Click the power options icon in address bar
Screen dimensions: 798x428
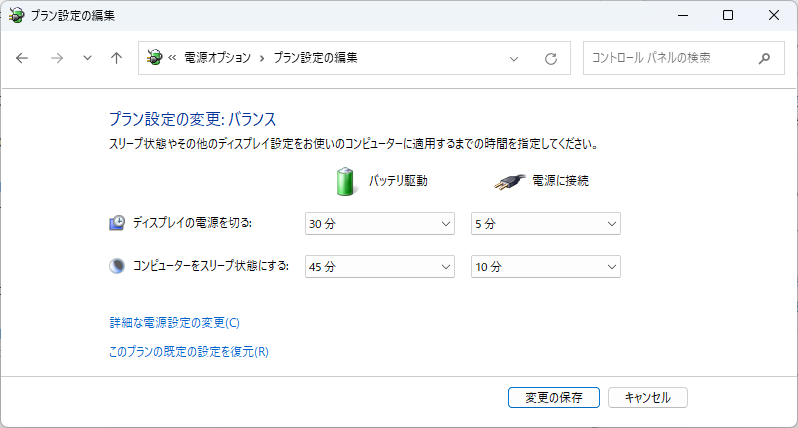point(154,58)
